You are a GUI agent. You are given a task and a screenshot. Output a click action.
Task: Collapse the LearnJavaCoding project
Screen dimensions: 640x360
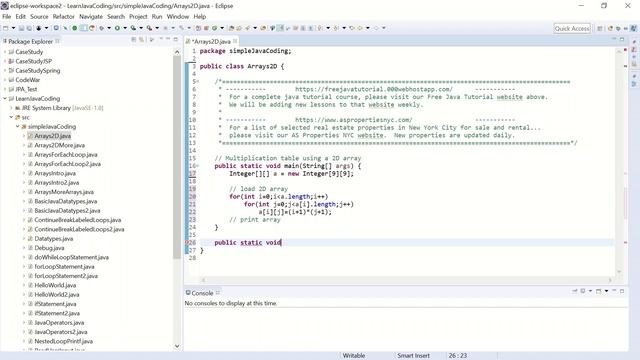5,98
